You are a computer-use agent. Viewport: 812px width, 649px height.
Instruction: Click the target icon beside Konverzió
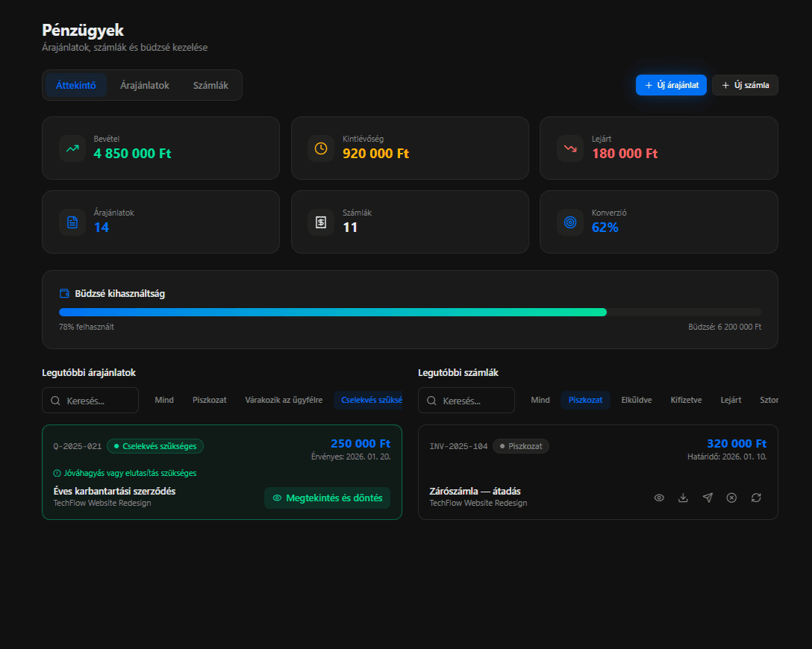coord(570,222)
